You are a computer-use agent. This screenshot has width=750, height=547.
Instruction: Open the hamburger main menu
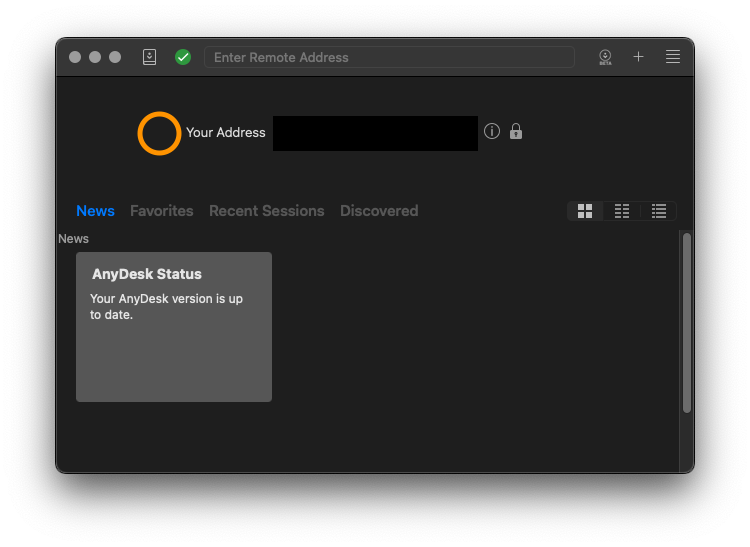click(673, 57)
